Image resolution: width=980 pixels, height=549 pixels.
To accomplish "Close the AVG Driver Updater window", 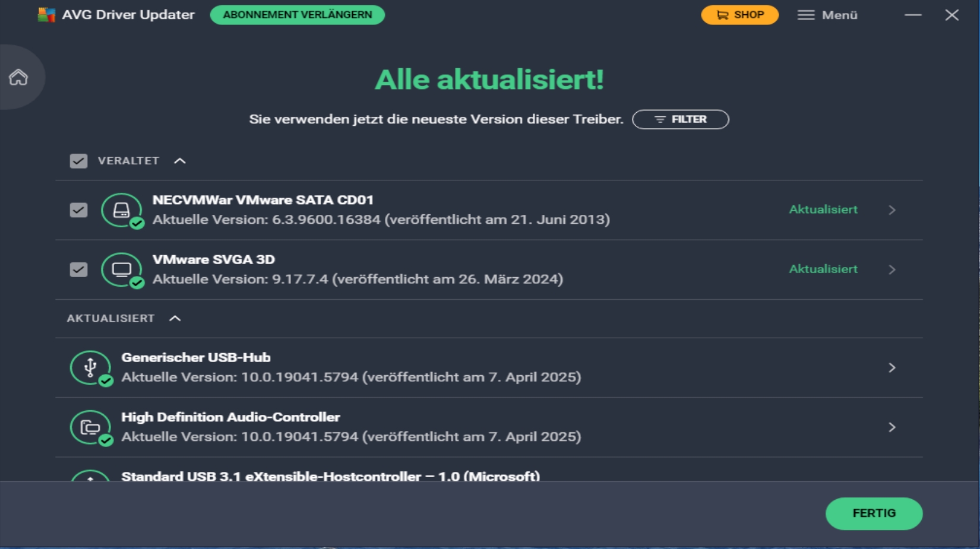I will (952, 15).
